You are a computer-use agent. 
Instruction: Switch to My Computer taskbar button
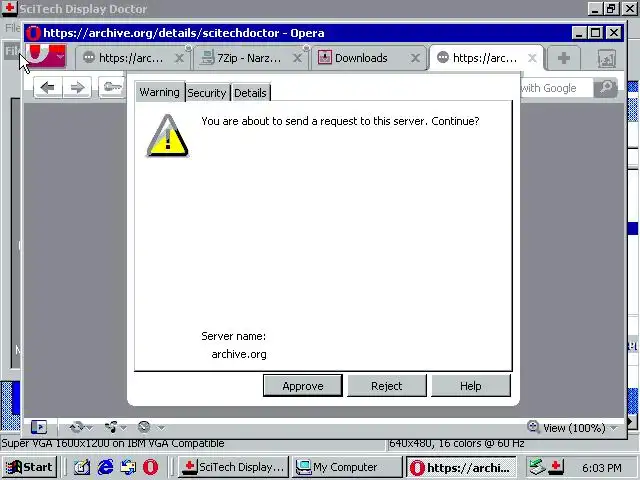tap(347, 467)
